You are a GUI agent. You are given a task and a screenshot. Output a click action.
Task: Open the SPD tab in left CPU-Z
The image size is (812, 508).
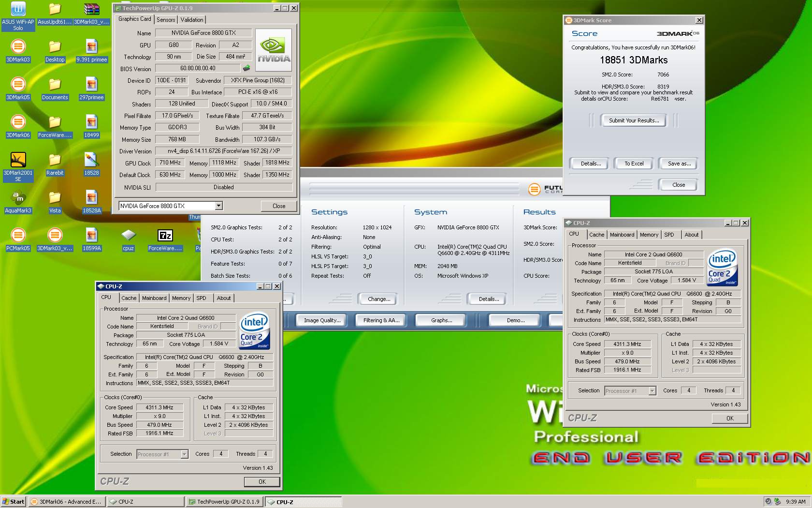click(201, 298)
